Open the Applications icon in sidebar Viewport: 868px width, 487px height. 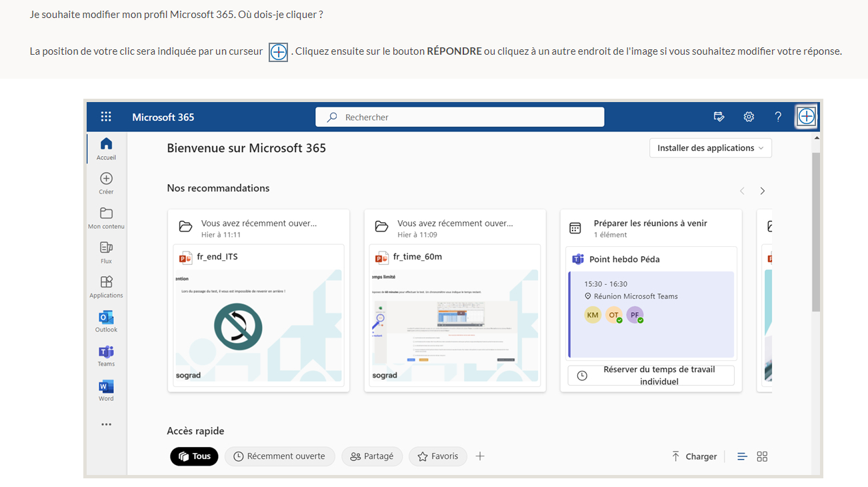click(x=106, y=282)
